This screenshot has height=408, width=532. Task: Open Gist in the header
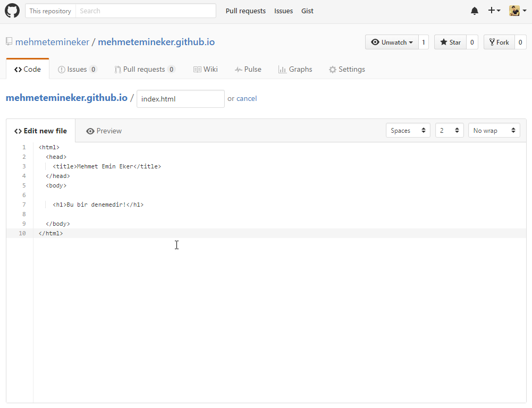click(307, 11)
